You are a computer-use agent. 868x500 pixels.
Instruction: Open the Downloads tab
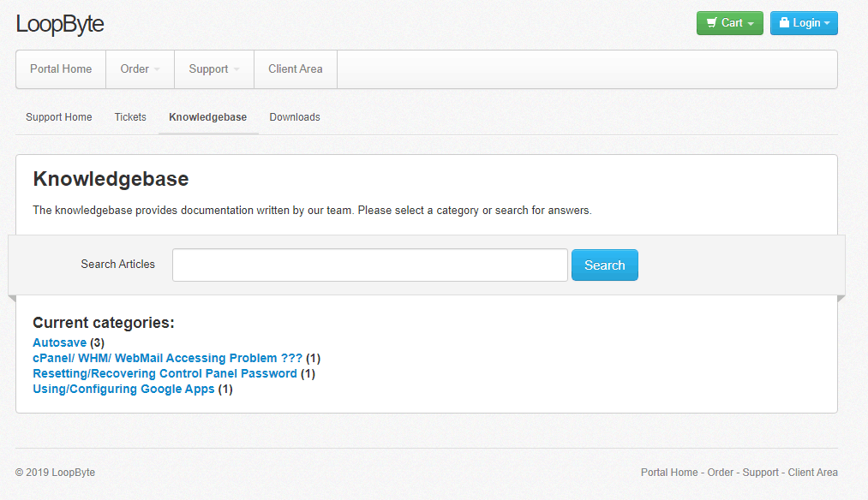click(295, 117)
